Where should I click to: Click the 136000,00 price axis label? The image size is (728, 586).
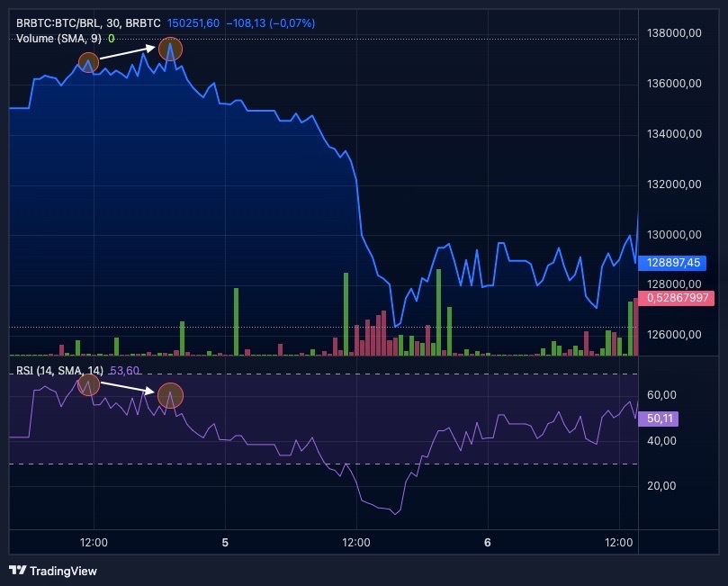674,84
